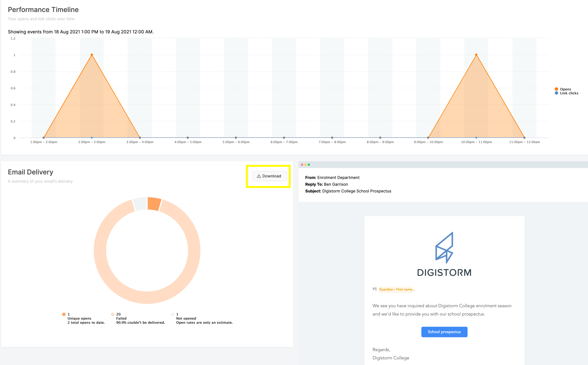Click the Failed legend dot under the donut chart

coord(113,314)
